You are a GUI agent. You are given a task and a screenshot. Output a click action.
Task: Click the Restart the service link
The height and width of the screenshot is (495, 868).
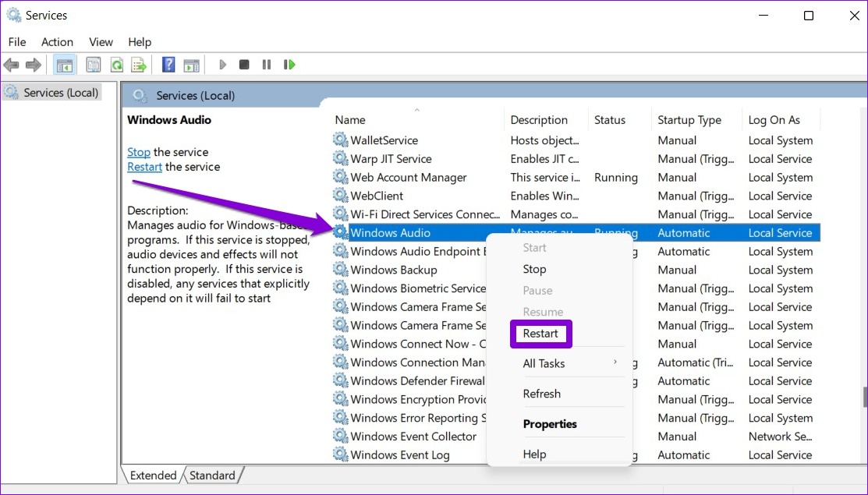tap(144, 167)
